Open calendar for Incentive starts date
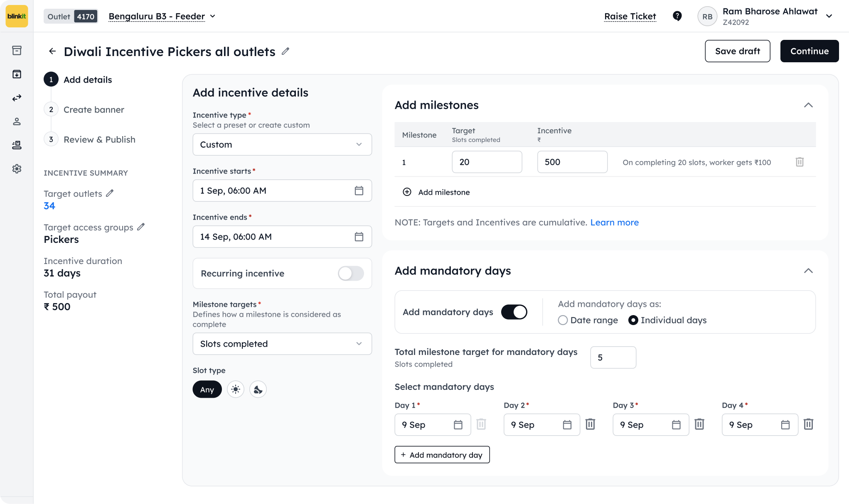 click(359, 191)
